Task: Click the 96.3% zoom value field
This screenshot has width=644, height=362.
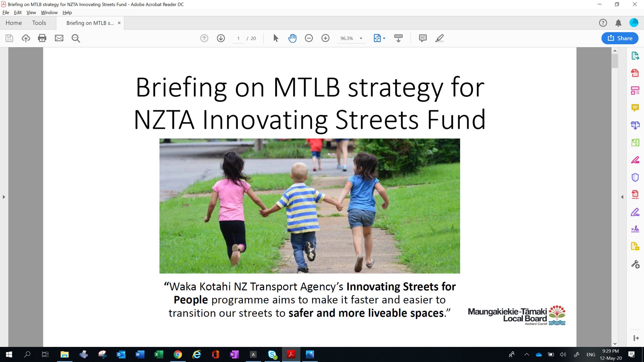Action: click(347, 38)
